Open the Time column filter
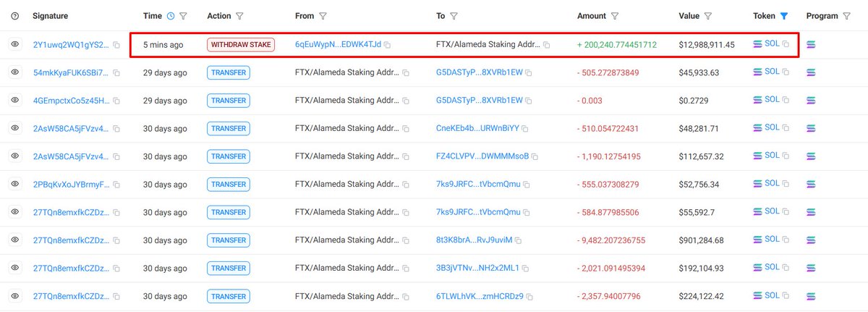The width and height of the screenshot is (868, 312). click(183, 16)
